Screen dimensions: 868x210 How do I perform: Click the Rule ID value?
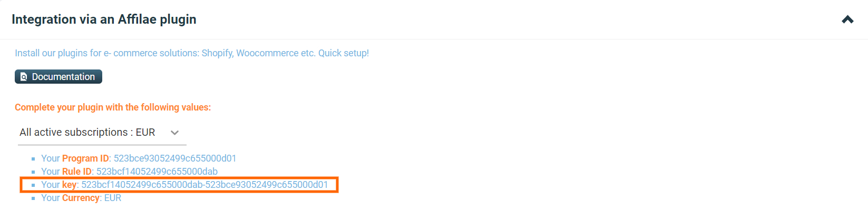[157, 172]
